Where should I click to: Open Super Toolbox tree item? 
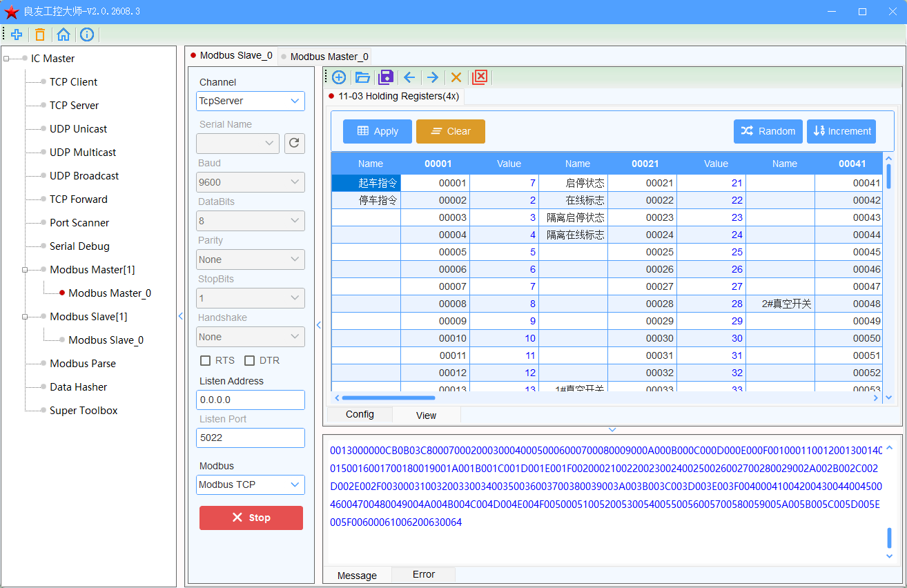pos(84,411)
